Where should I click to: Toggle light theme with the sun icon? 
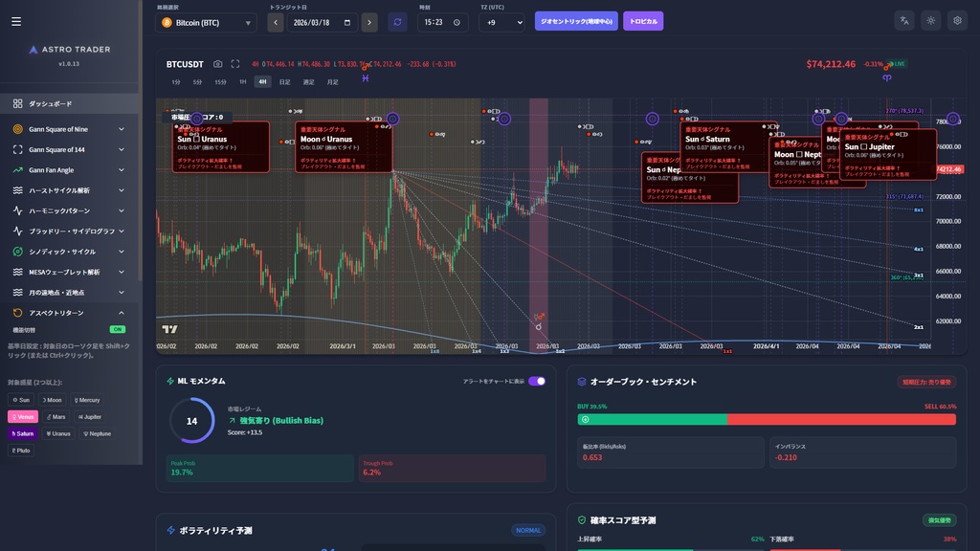click(929, 20)
